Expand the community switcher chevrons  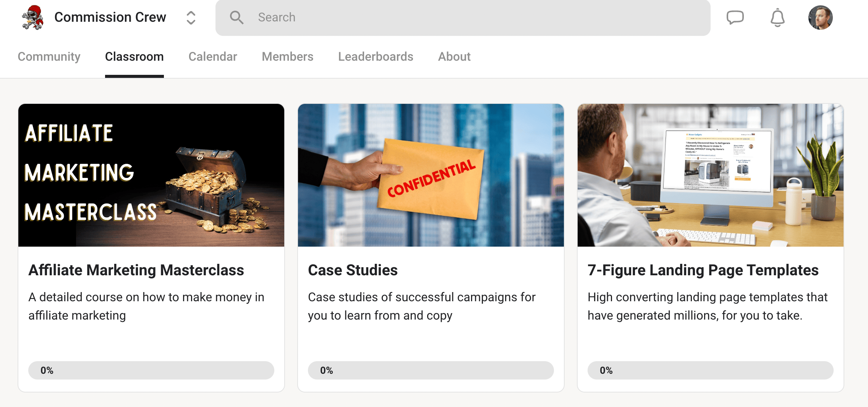coord(191,18)
